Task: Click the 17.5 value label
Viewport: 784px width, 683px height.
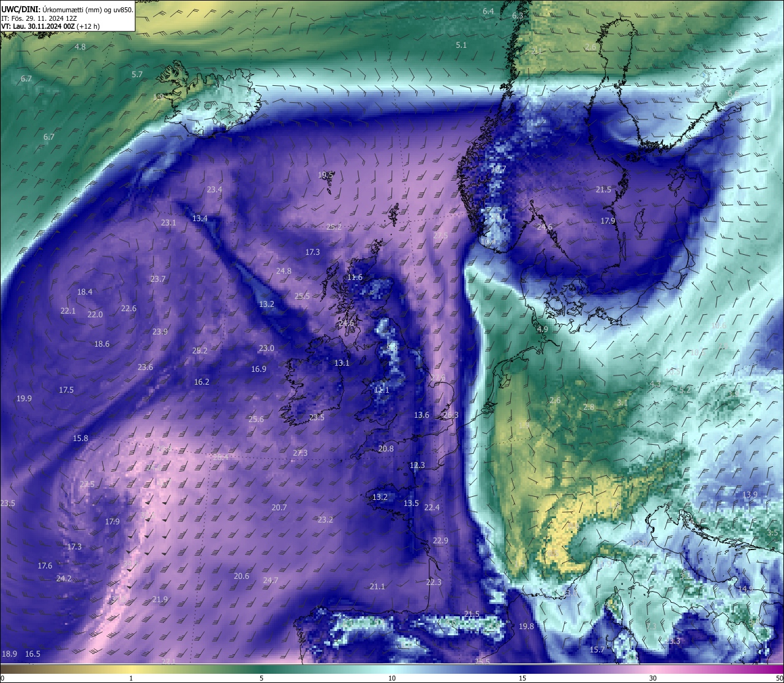Action: pyautogui.click(x=66, y=390)
